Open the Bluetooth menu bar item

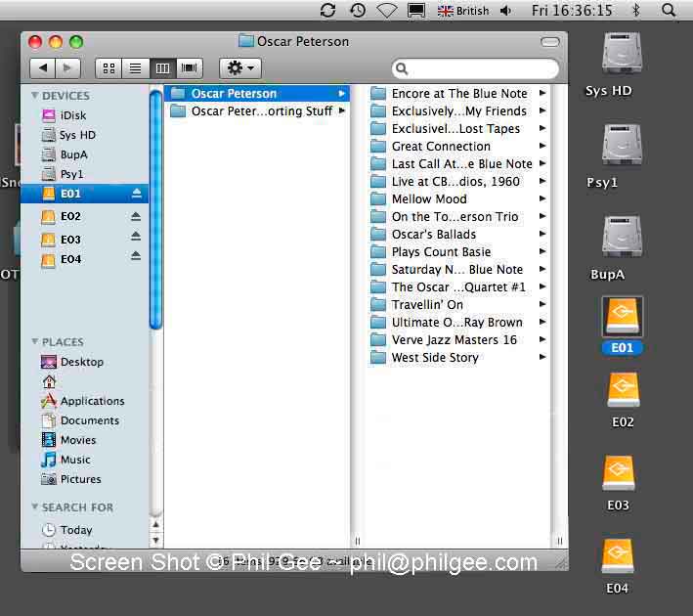pos(635,10)
